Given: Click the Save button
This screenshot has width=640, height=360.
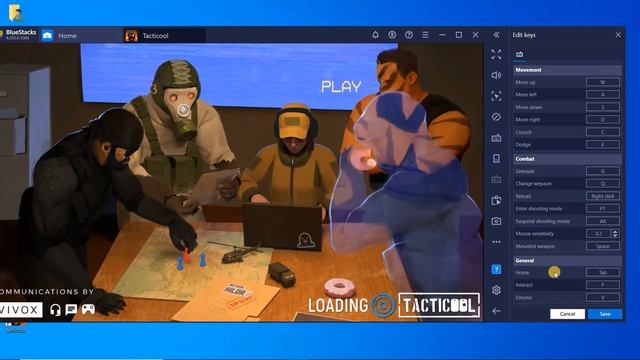Looking at the screenshot, I should click(x=605, y=314).
